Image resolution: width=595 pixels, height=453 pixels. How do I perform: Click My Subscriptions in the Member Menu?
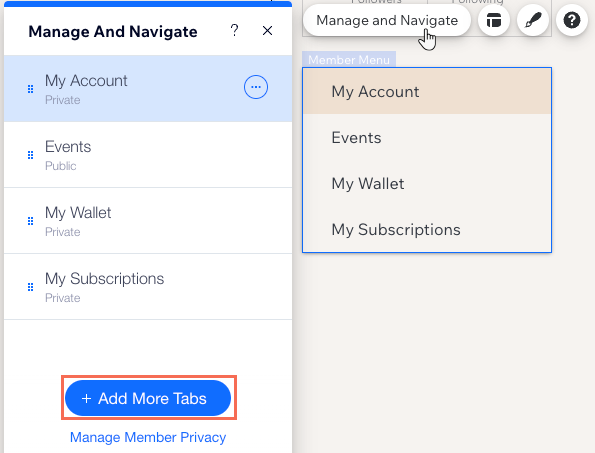click(427, 230)
